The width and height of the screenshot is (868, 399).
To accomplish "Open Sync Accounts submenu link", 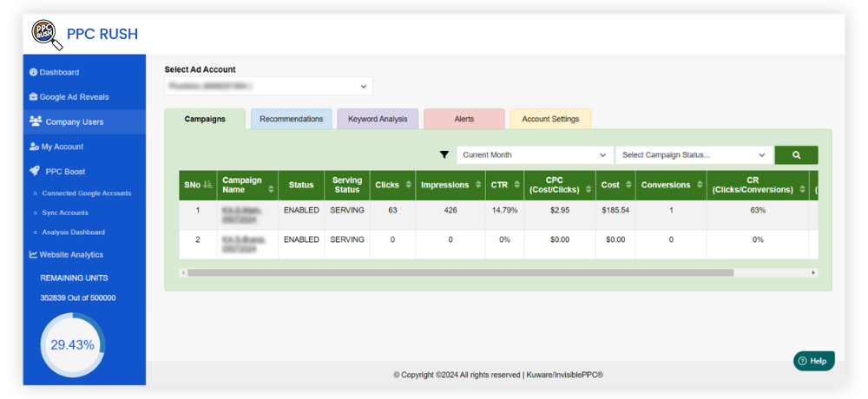I will tap(65, 213).
